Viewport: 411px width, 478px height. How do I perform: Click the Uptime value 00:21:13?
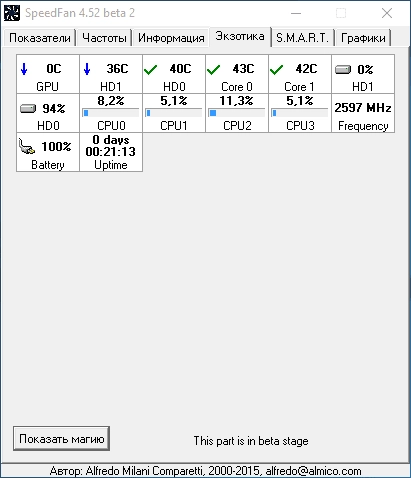click(111, 152)
